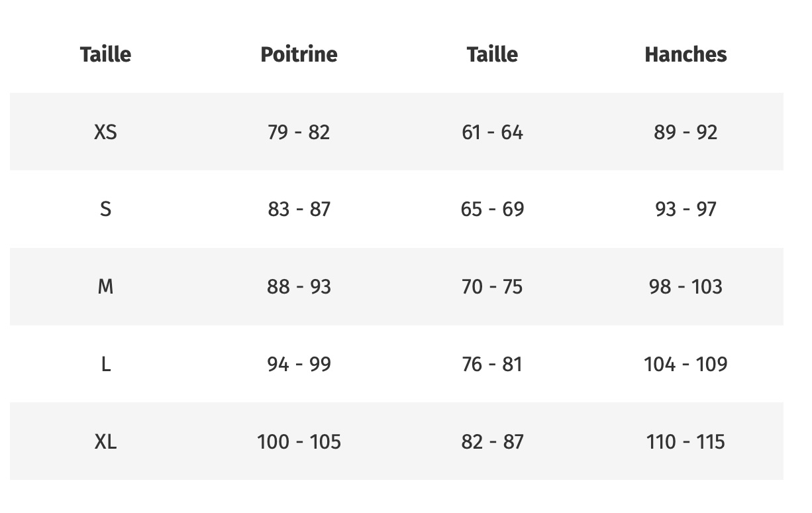Image resolution: width=812 pixels, height=513 pixels.
Task: Click the 110 - 115 hips value
Action: 685,441
